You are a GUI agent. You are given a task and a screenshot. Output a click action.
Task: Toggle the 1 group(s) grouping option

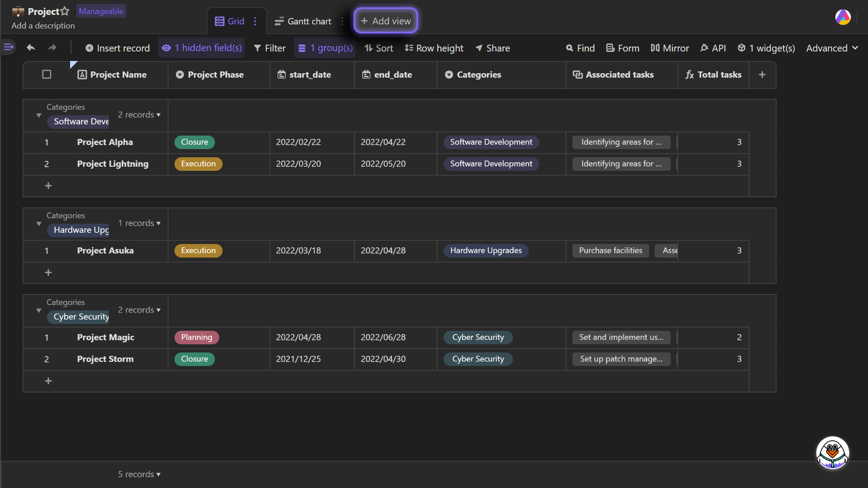pos(325,48)
